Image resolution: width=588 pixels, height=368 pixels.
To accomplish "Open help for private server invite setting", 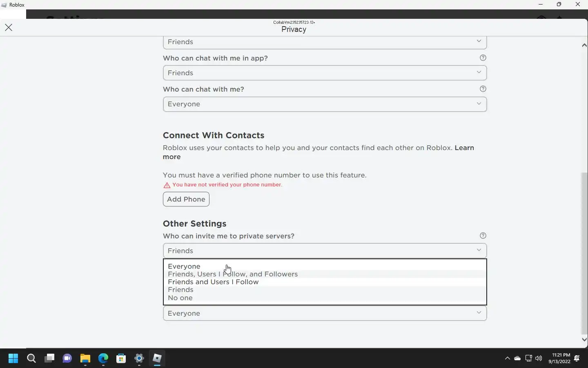I will (x=483, y=236).
